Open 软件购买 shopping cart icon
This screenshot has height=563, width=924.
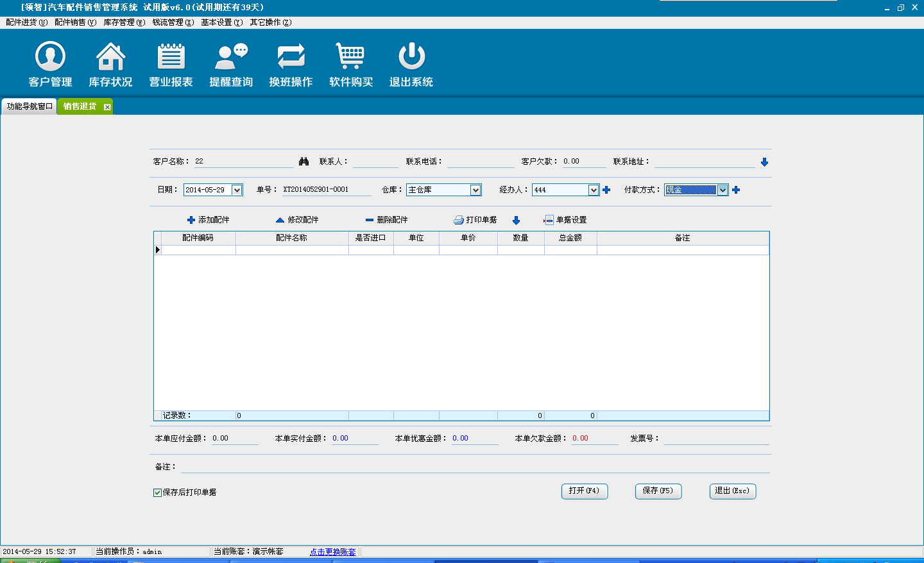point(350,57)
